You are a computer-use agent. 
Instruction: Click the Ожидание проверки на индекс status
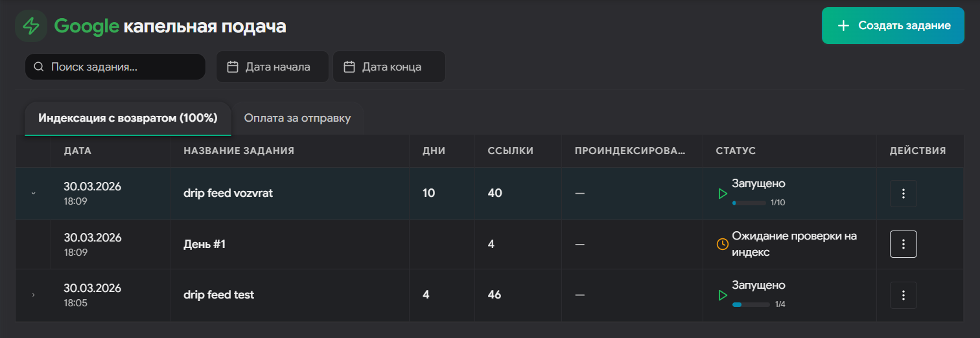[795, 244]
